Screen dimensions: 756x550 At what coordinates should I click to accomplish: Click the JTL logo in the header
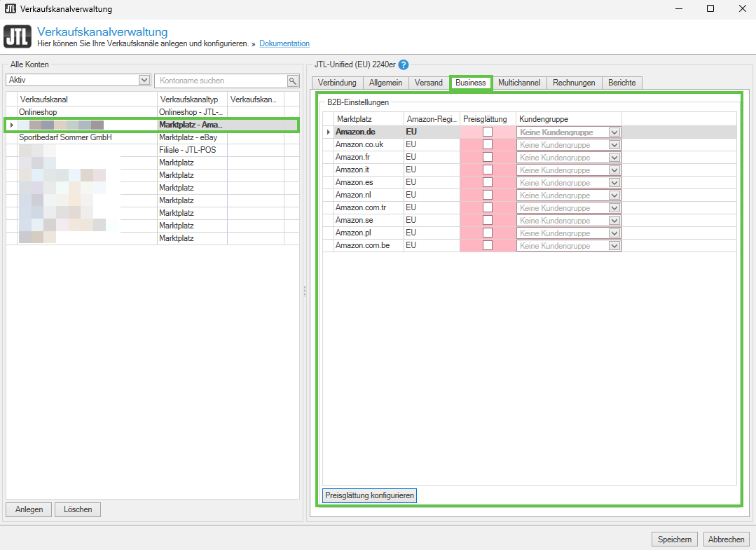point(18,36)
